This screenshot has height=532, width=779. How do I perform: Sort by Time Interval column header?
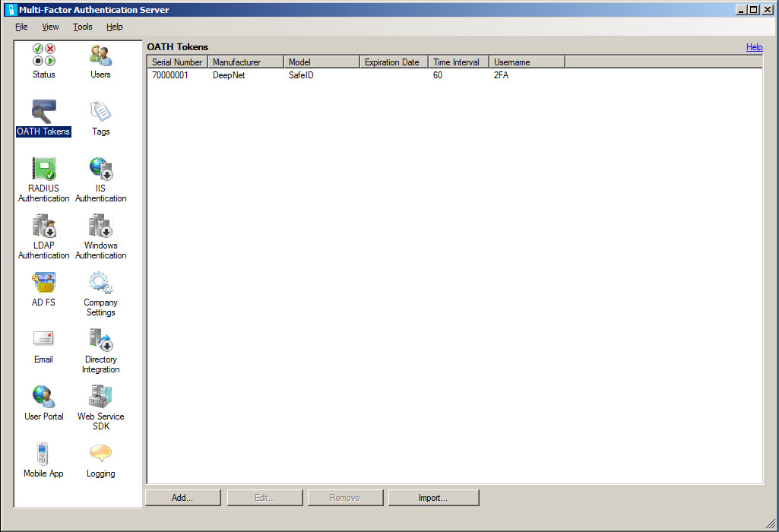(458, 62)
